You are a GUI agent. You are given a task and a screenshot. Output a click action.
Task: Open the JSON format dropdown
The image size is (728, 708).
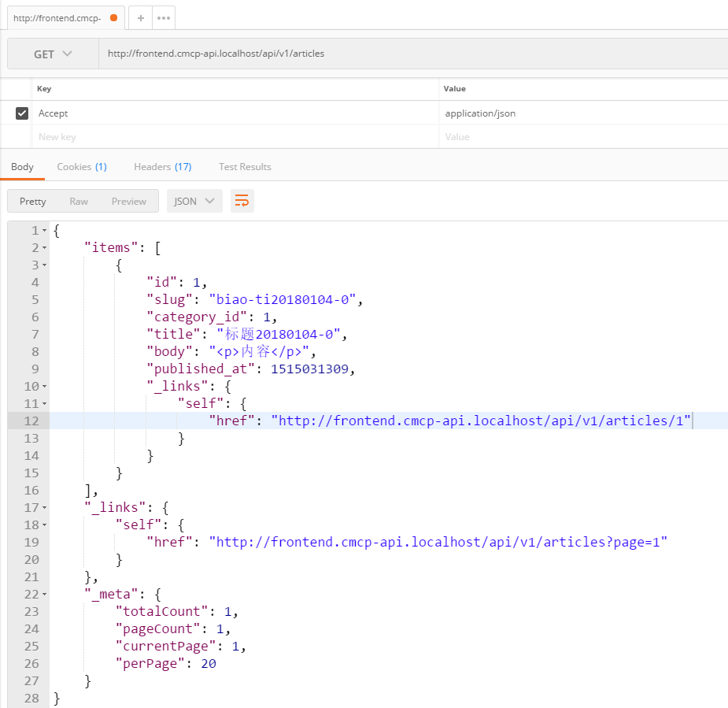(x=194, y=201)
